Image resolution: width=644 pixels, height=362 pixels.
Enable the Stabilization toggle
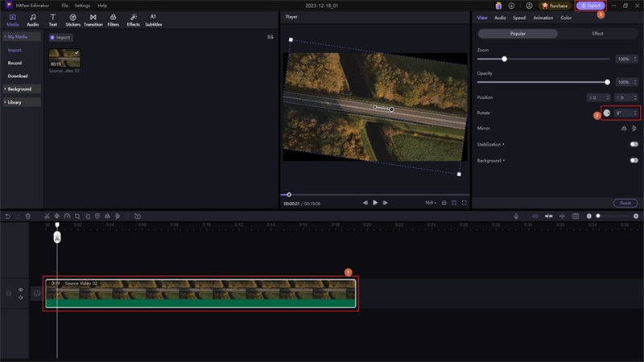coord(634,144)
